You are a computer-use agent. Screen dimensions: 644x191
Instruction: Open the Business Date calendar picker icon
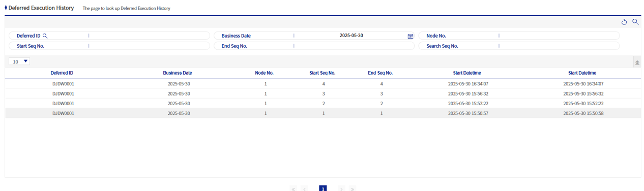pos(411,36)
